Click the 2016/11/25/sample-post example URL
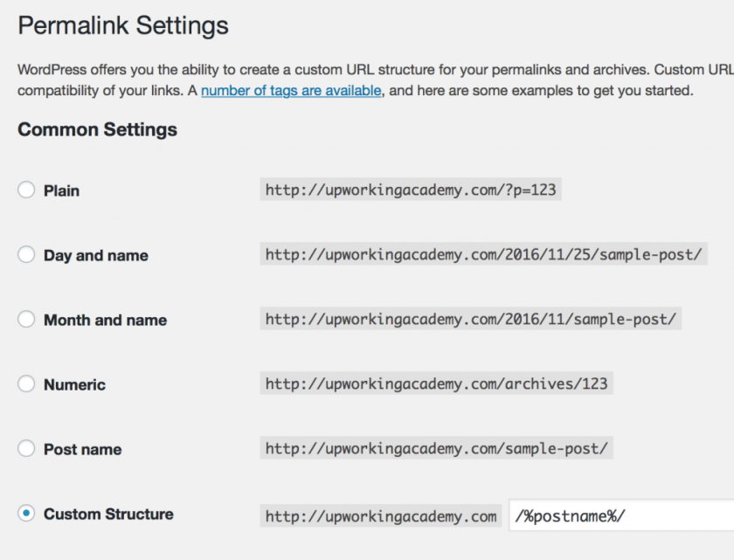 click(x=483, y=254)
